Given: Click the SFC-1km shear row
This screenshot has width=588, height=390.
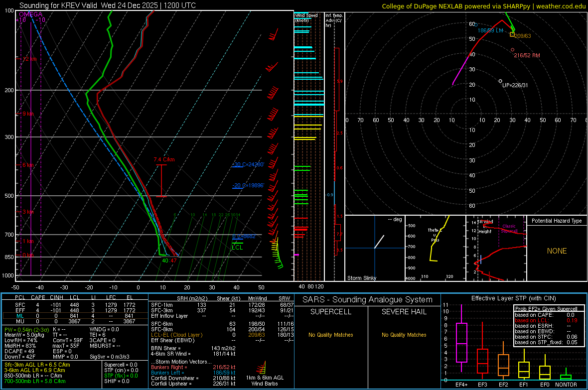Looking at the screenshot, I should pos(222,305).
